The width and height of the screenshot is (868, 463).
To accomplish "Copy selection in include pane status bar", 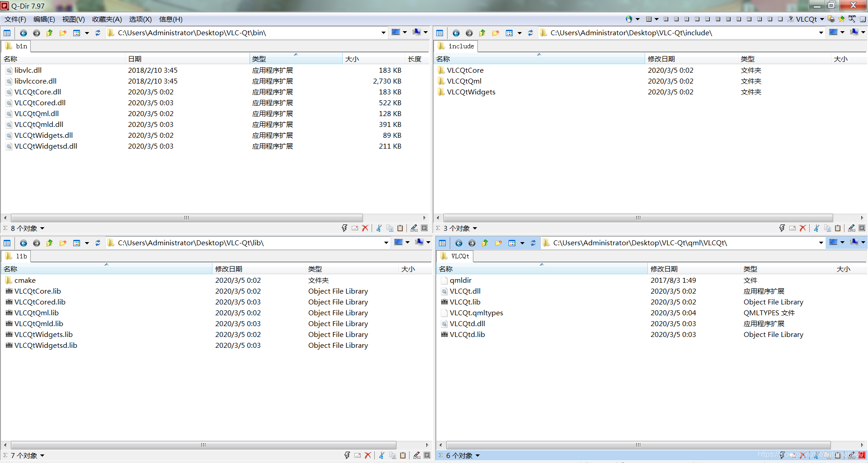I will [x=827, y=229].
